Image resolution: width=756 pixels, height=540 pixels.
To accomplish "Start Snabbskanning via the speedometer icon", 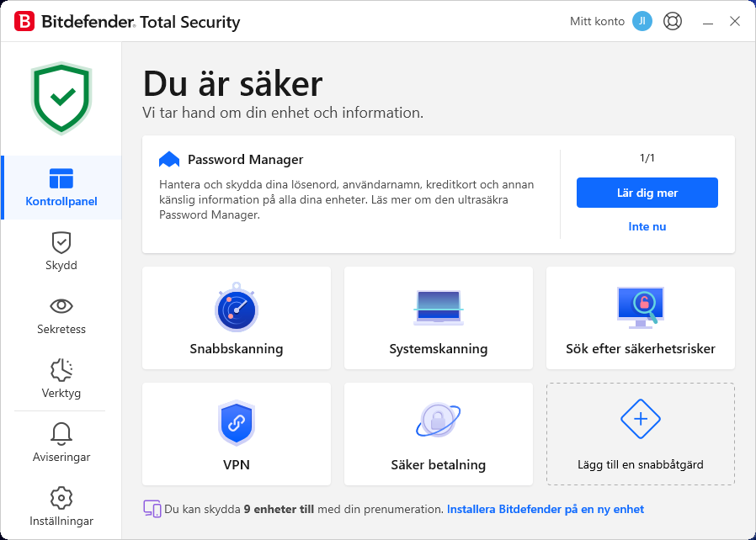I will click(236, 309).
